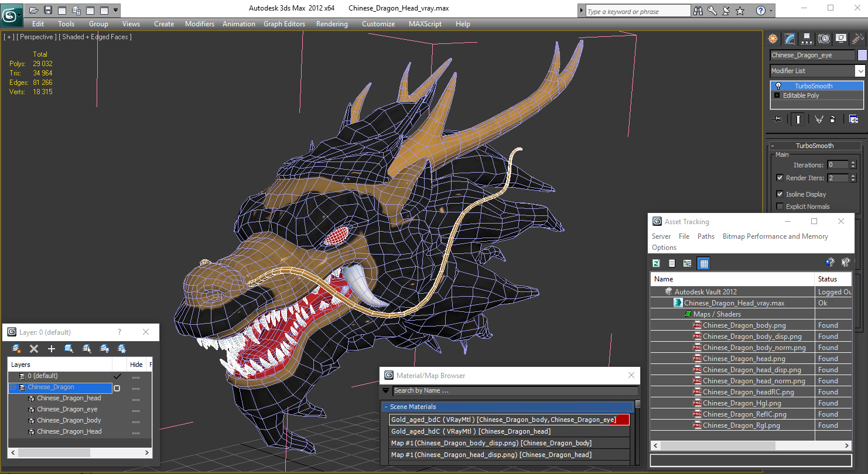868x474 pixels.
Task: Open Quick Access Toolbar customize dropdown
Action: point(116,10)
